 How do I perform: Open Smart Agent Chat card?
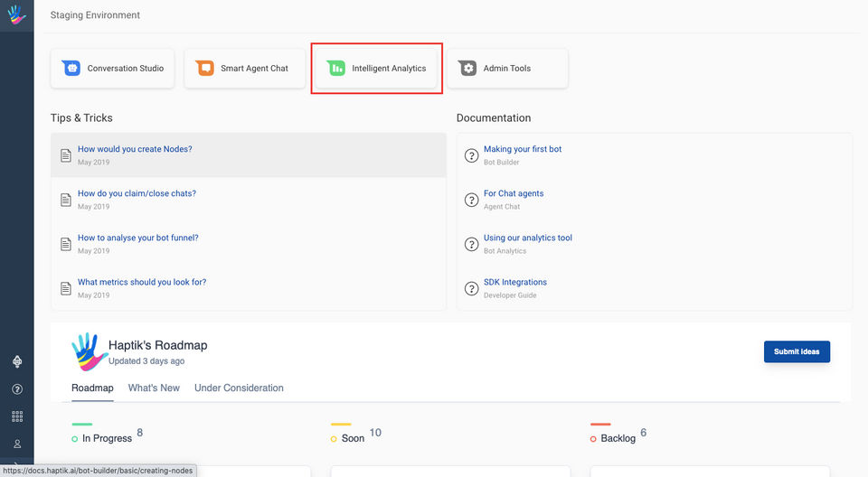(x=244, y=69)
